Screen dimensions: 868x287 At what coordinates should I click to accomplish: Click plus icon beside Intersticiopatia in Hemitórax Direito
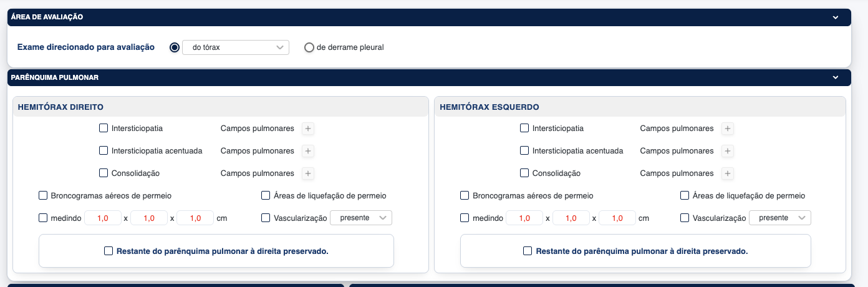[309, 129]
